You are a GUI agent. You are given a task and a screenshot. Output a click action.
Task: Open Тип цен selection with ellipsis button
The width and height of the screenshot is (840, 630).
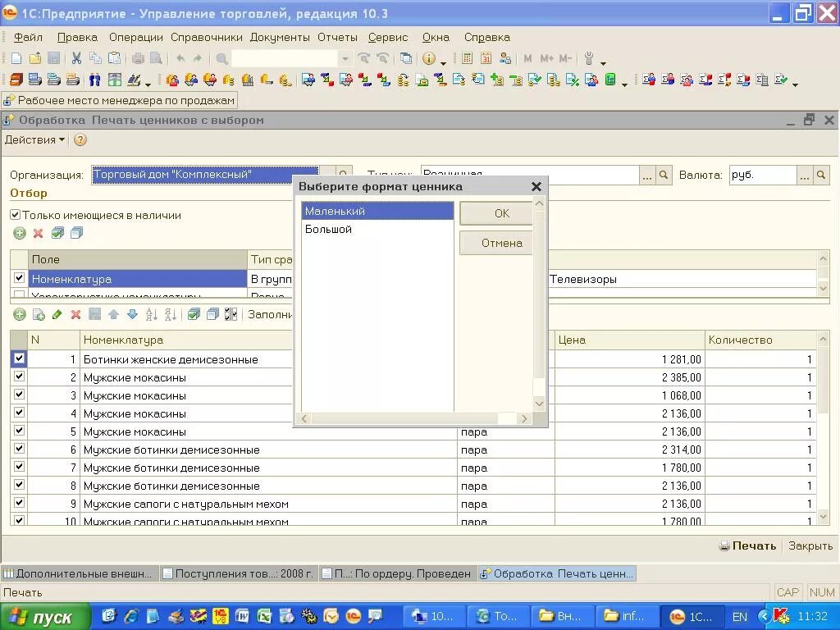[x=647, y=176]
